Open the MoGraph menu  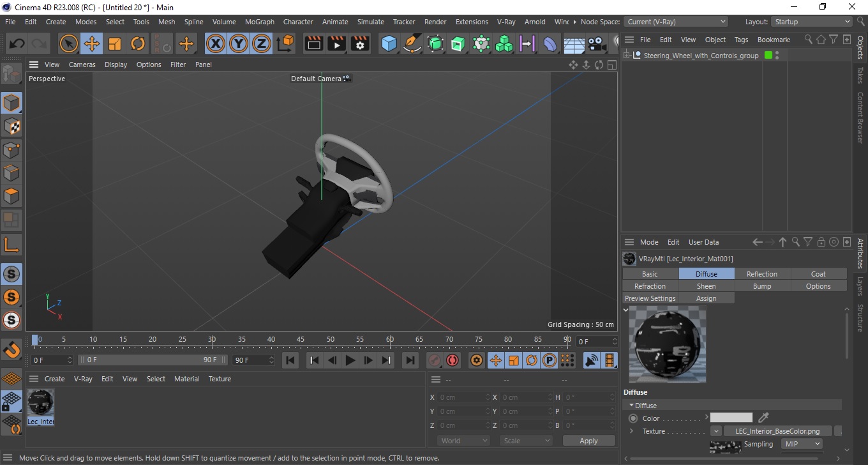(x=260, y=22)
